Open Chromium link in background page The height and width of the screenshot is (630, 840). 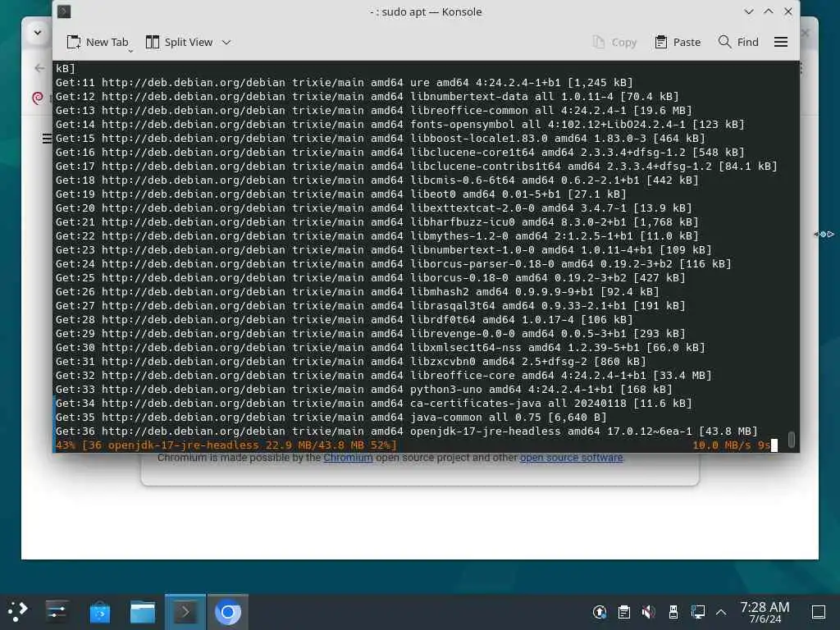click(348, 458)
